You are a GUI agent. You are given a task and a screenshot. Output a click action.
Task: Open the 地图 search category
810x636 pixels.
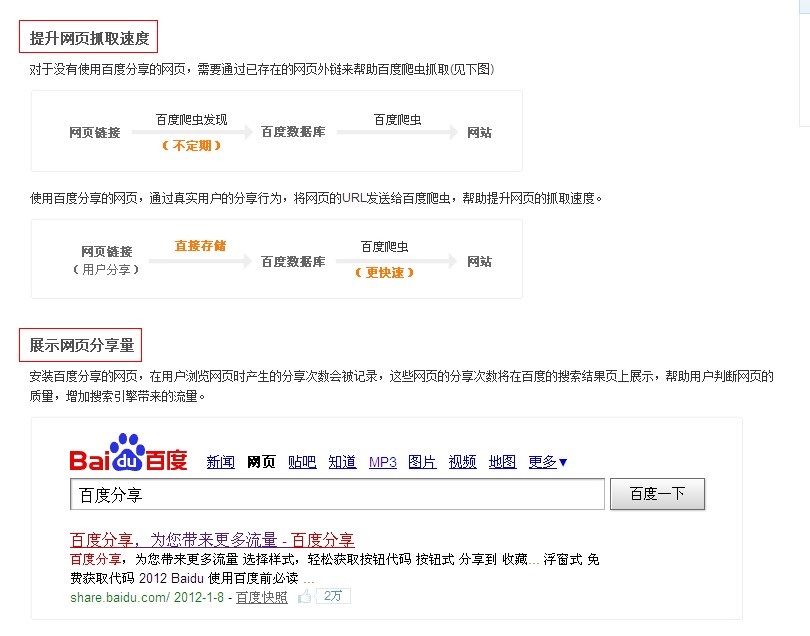point(503,462)
